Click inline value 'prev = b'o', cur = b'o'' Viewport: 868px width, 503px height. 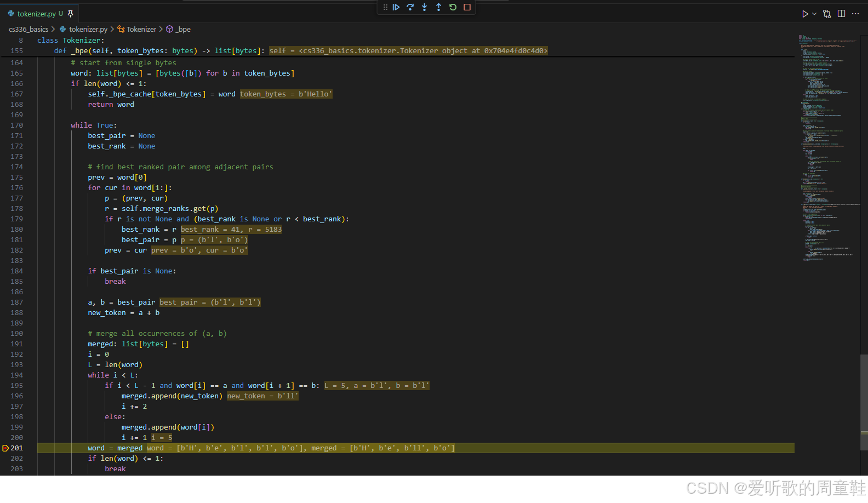tap(199, 250)
